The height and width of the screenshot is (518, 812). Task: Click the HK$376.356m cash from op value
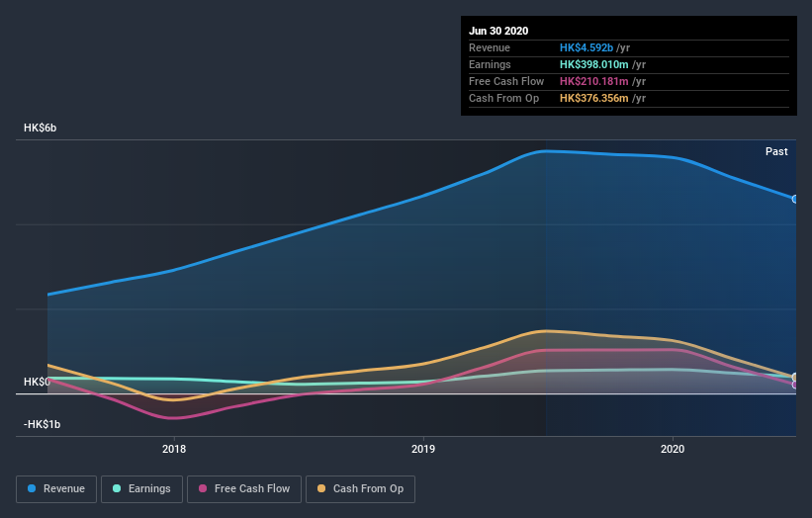pos(594,98)
